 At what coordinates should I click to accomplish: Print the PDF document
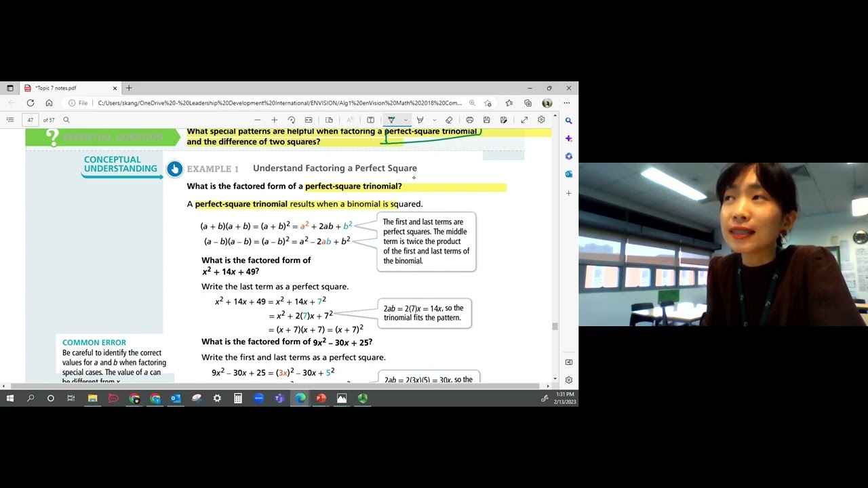(x=469, y=120)
